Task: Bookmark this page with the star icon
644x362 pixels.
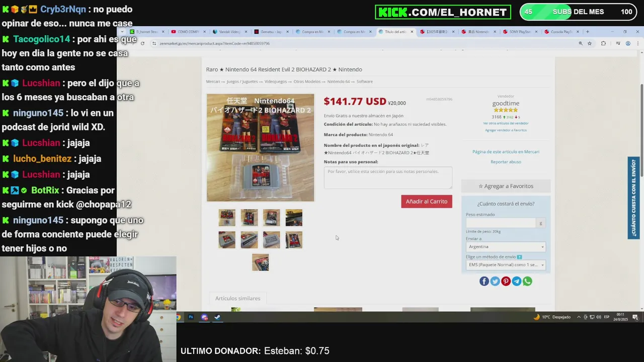Action: pyautogui.click(x=590, y=44)
